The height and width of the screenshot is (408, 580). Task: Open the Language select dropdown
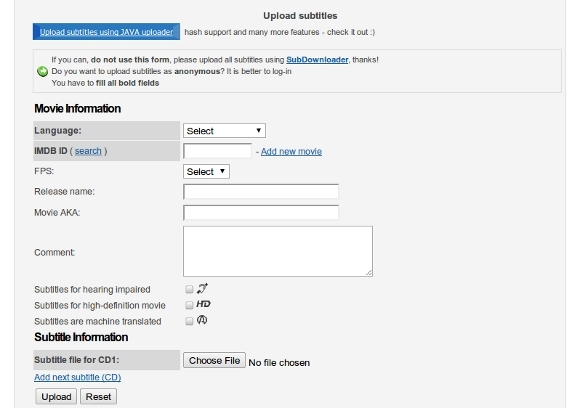pyautogui.click(x=224, y=131)
